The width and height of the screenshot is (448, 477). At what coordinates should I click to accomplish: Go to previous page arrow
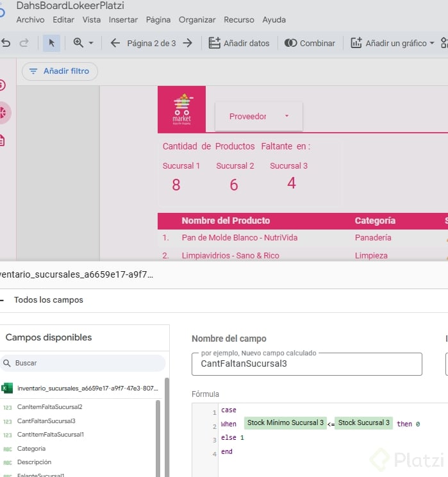(115, 43)
